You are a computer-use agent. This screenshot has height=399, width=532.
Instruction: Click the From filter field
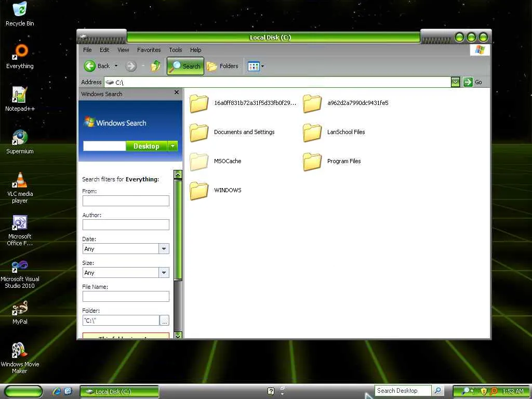pyautogui.click(x=126, y=201)
